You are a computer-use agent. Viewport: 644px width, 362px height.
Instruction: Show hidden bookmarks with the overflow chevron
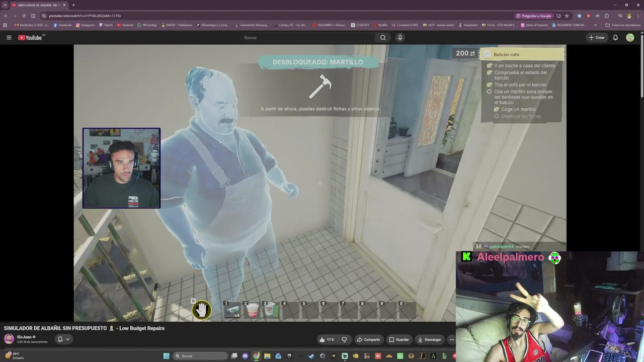pos(595,25)
